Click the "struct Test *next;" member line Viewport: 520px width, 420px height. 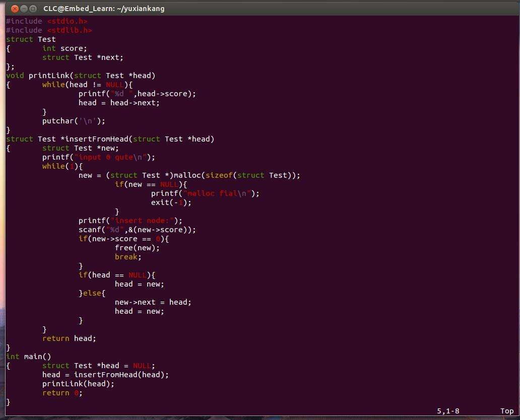tap(83, 57)
